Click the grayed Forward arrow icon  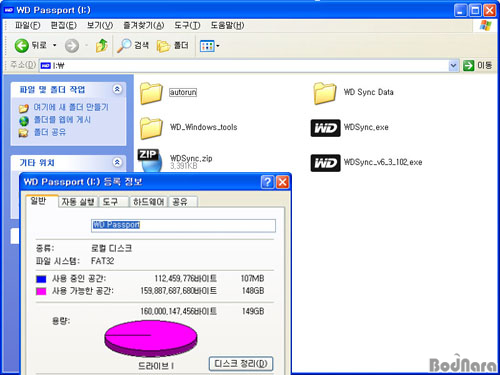72,46
